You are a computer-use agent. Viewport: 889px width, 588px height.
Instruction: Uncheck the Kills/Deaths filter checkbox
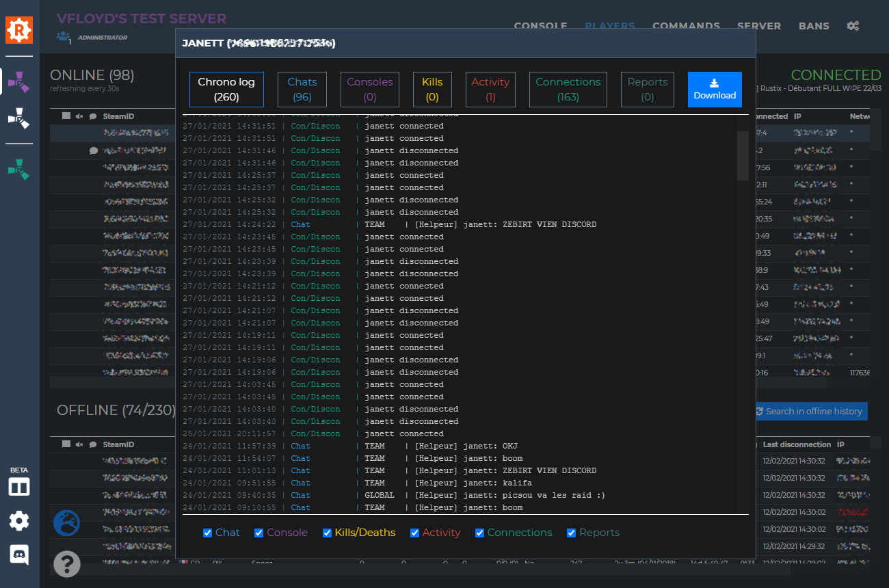point(327,533)
